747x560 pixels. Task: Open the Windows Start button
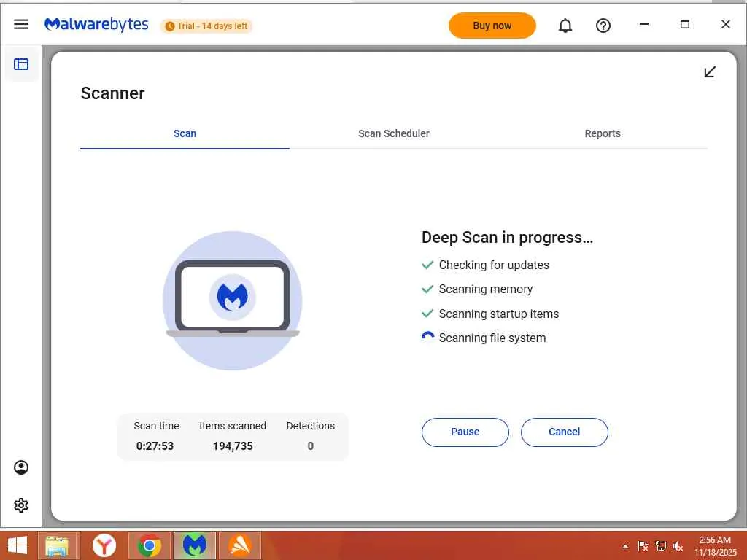tap(18, 545)
